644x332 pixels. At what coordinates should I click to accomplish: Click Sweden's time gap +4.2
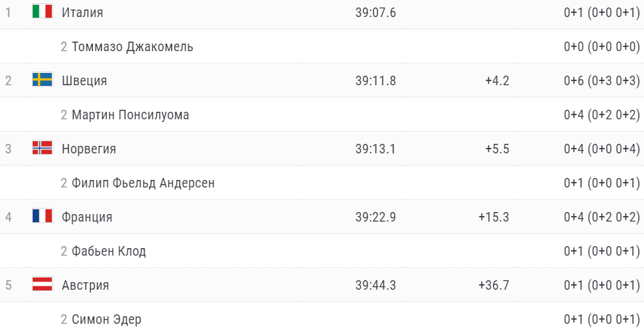(497, 80)
